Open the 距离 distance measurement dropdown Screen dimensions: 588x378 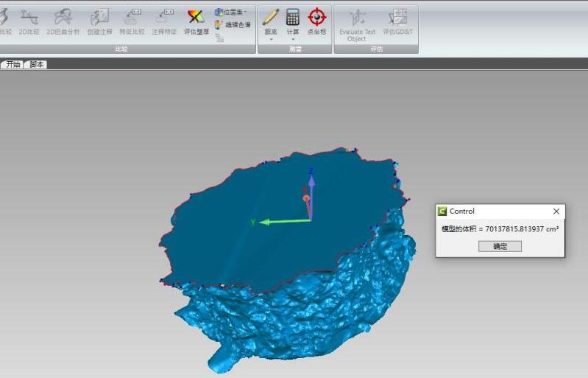pyautogui.click(x=271, y=24)
